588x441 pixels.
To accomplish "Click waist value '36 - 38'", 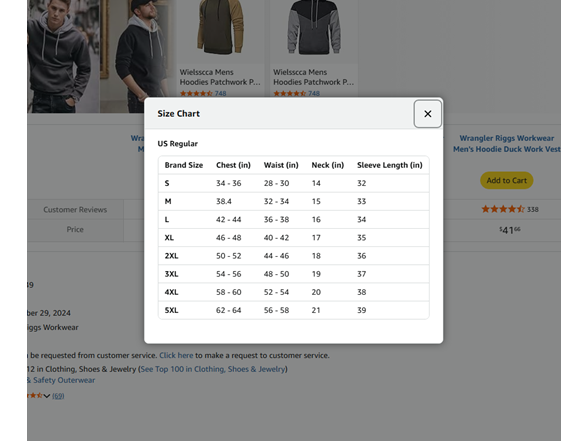I will pyautogui.click(x=276, y=219).
